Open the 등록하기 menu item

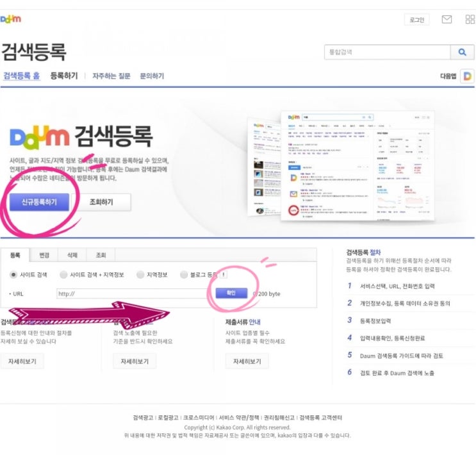click(x=64, y=76)
